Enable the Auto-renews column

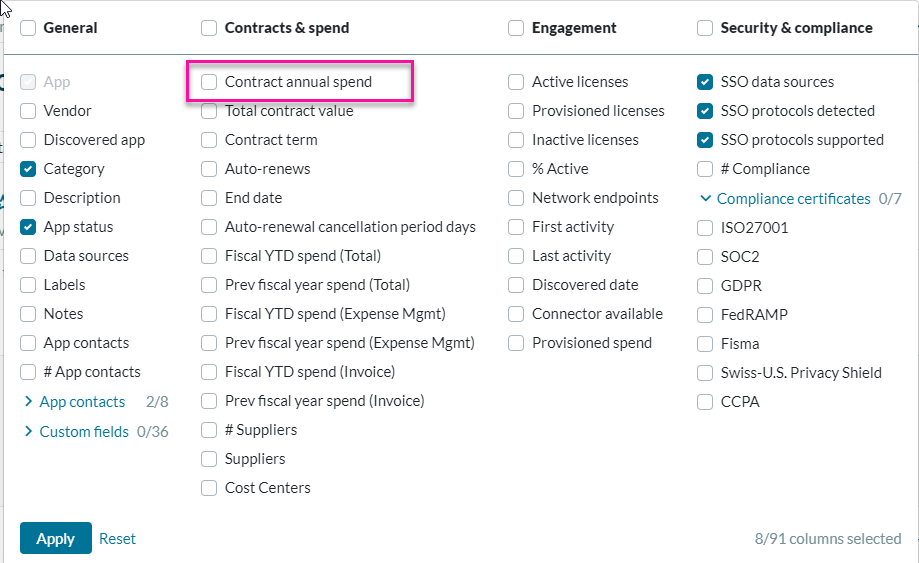[209, 169]
